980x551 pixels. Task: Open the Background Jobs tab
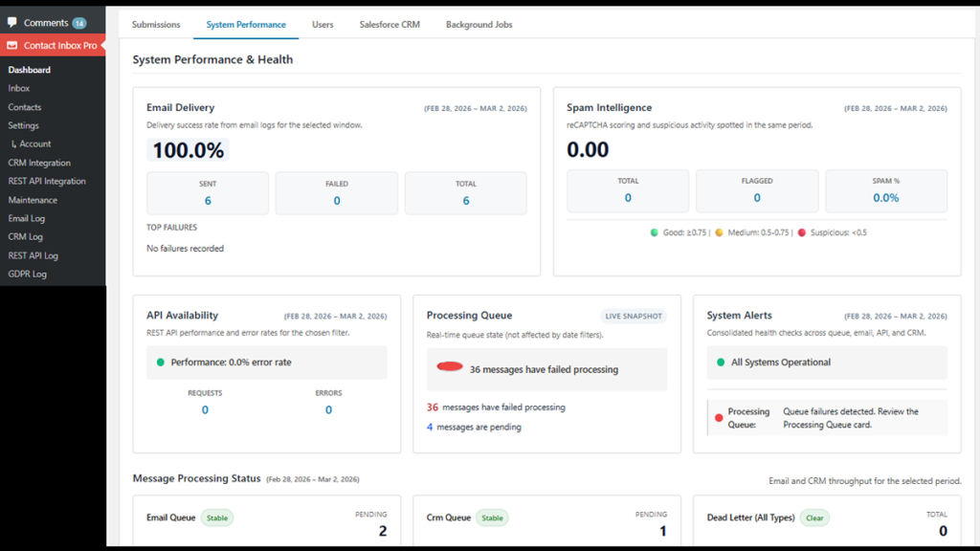tap(479, 25)
